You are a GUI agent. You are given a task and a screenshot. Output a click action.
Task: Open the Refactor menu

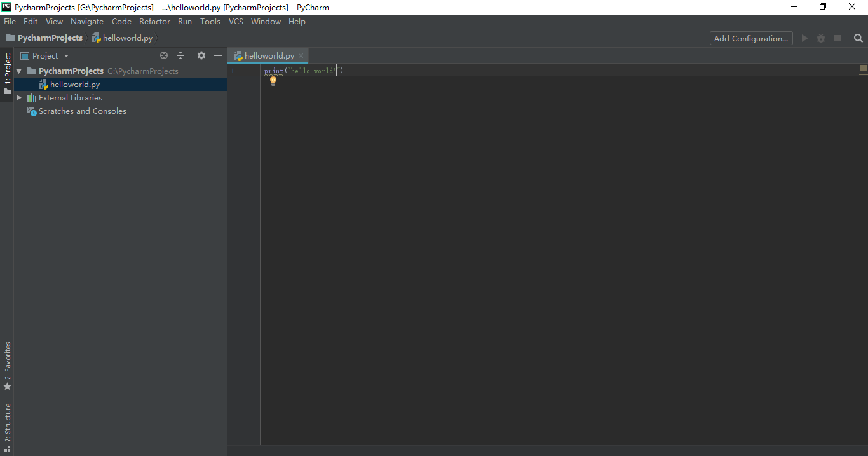(154, 22)
